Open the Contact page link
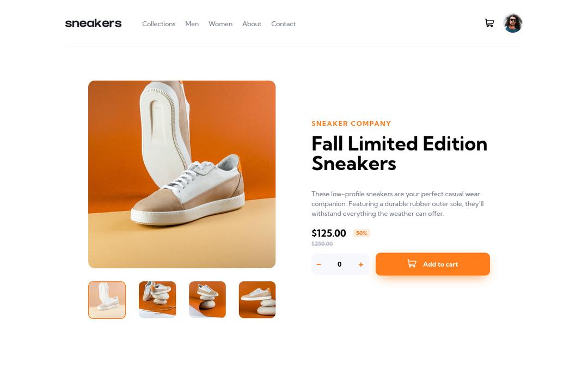The width and height of the screenshot is (588, 368). [283, 23]
